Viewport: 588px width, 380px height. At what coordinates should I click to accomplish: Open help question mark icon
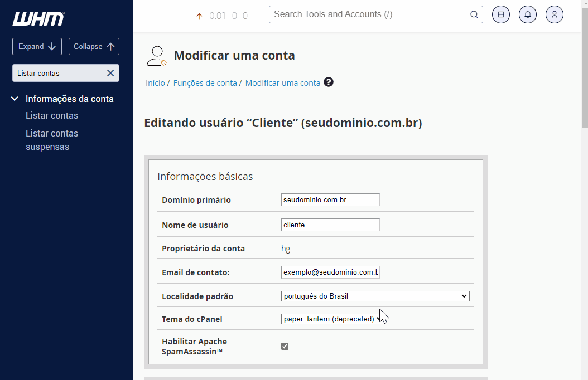(x=329, y=82)
